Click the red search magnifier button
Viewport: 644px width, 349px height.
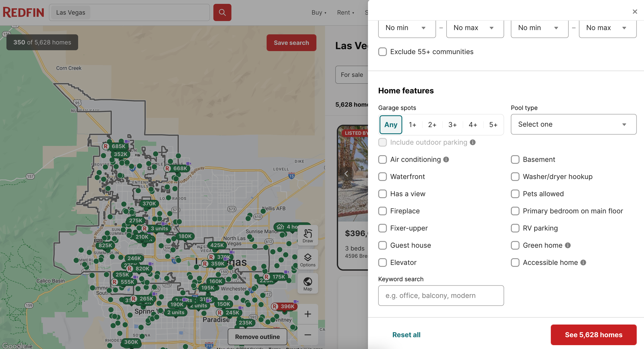(222, 13)
